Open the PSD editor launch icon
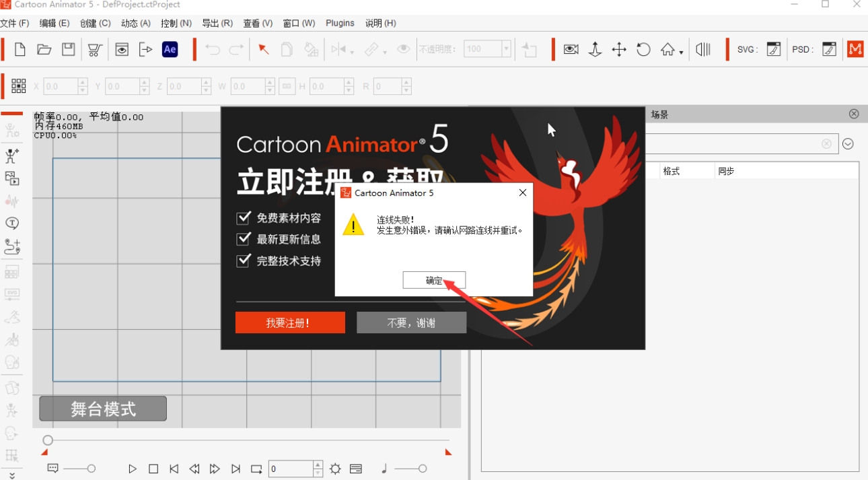868x480 pixels. pyautogui.click(x=829, y=49)
